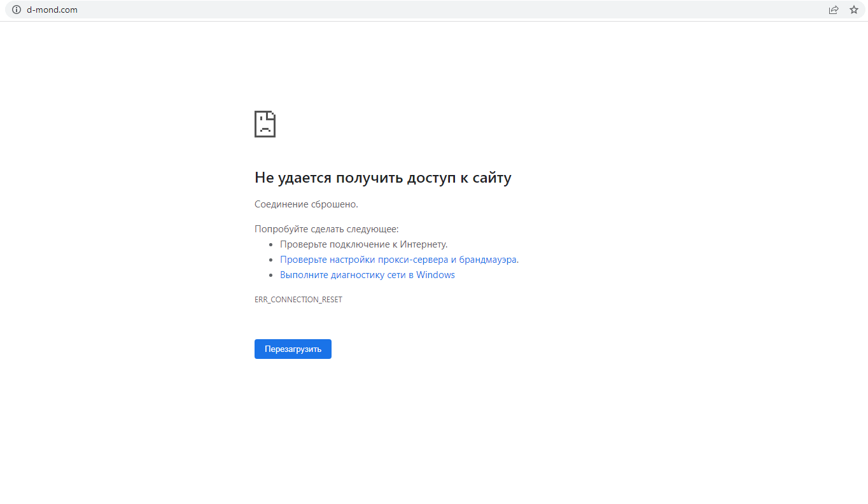Click bullet before Проверьте подключение к Интернету

coord(271,244)
